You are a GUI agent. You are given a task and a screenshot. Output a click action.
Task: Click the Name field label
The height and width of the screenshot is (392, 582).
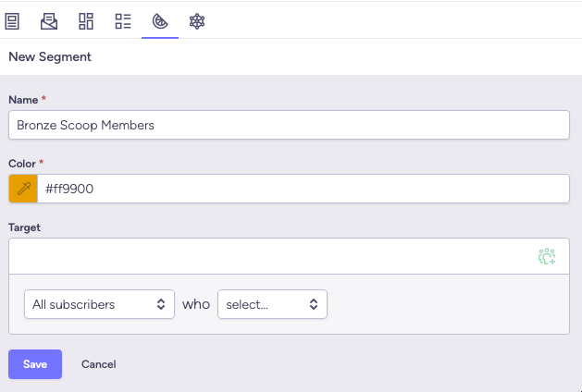click(x=23, y=99)
